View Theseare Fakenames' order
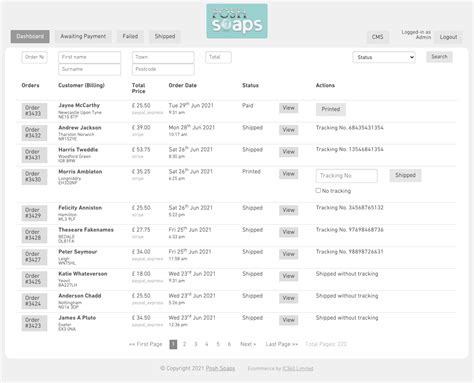This screenshot has width=474, height=383. pyautogui.click(x=288, y=232)
